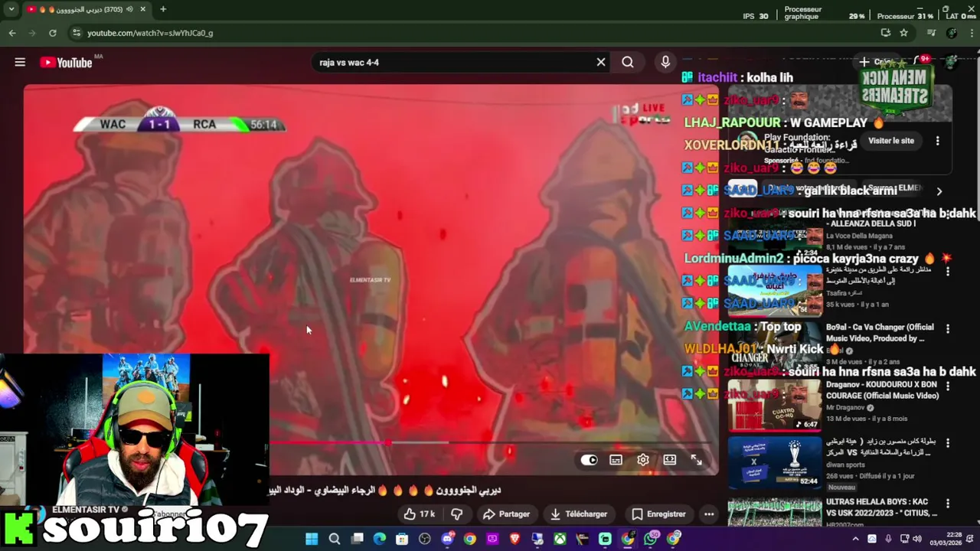The height and width of the screenshot is (551, 980).
Task: Click the Télécharger download button
Action: click(579, 514)
